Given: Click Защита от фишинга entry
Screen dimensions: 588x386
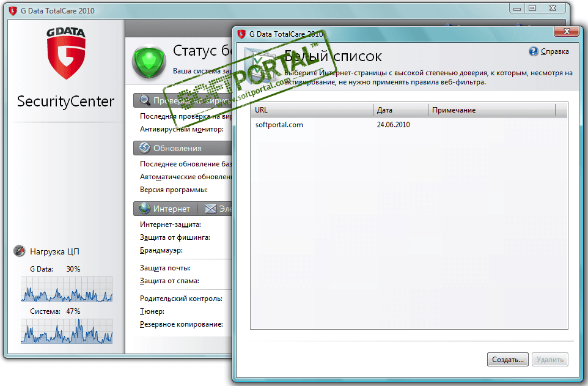Looking at the screenshot, I should pos(175,237).
